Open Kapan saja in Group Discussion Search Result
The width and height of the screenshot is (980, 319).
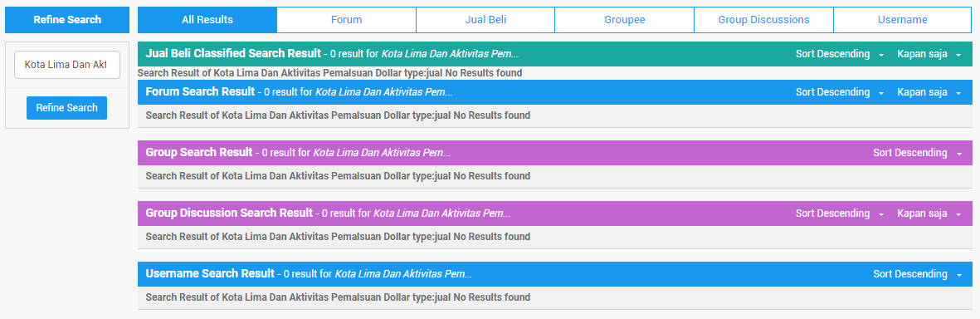929,213
